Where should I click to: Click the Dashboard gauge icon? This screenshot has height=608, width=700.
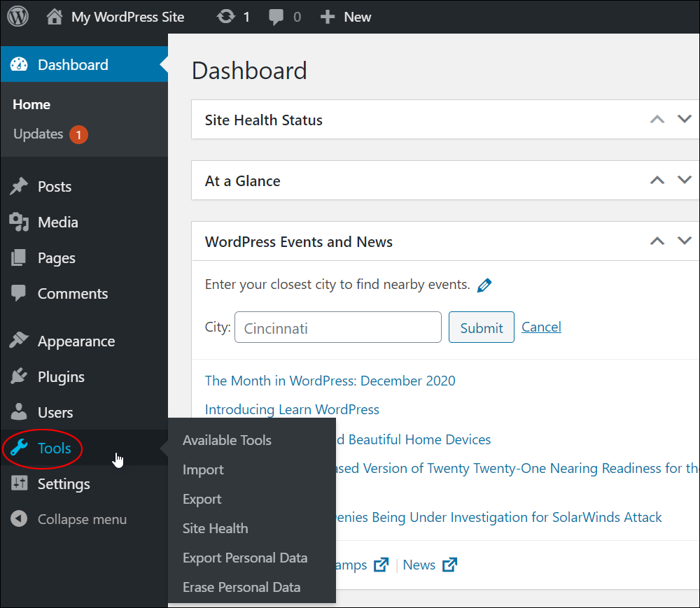tap(19, 64)
